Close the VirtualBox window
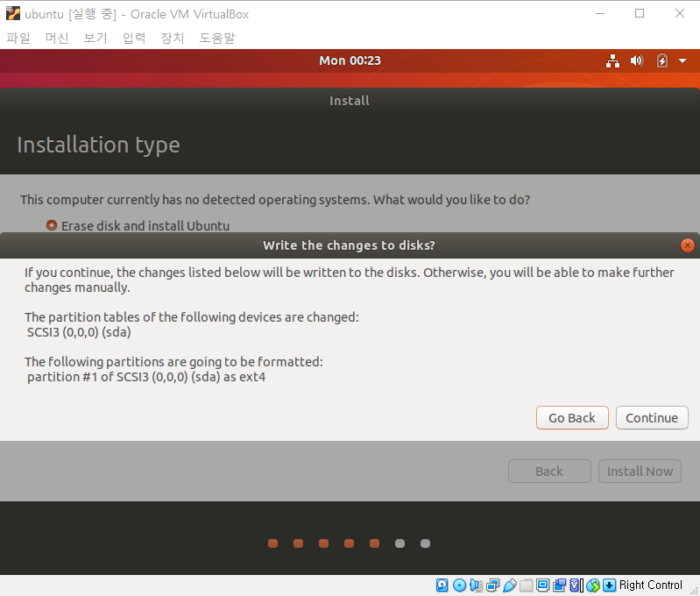The height and width of the screenshot is (596, 700). pos(680,14)
